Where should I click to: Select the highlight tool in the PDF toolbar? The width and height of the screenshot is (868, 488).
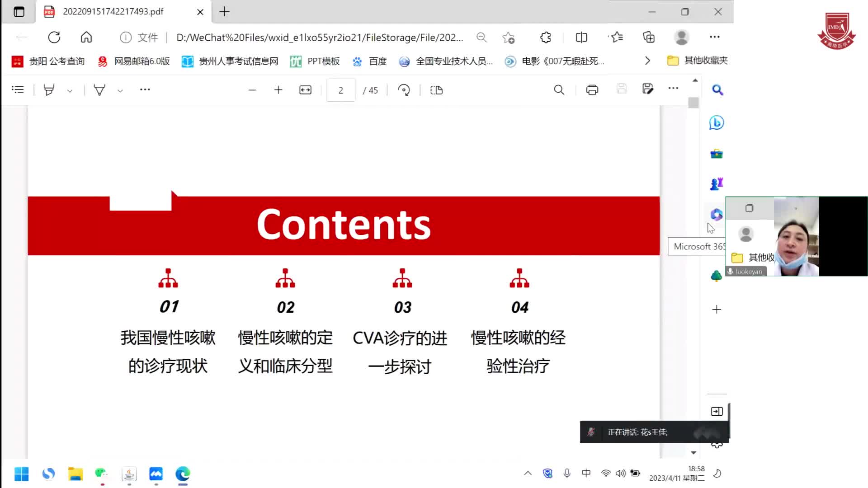point(50,90)
